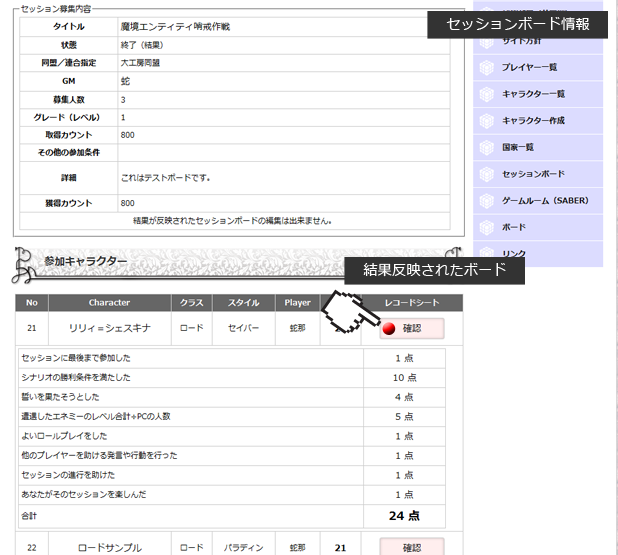Click row セッションに最後まで参加した
618x555 pixels.
(x=232, y=358)
